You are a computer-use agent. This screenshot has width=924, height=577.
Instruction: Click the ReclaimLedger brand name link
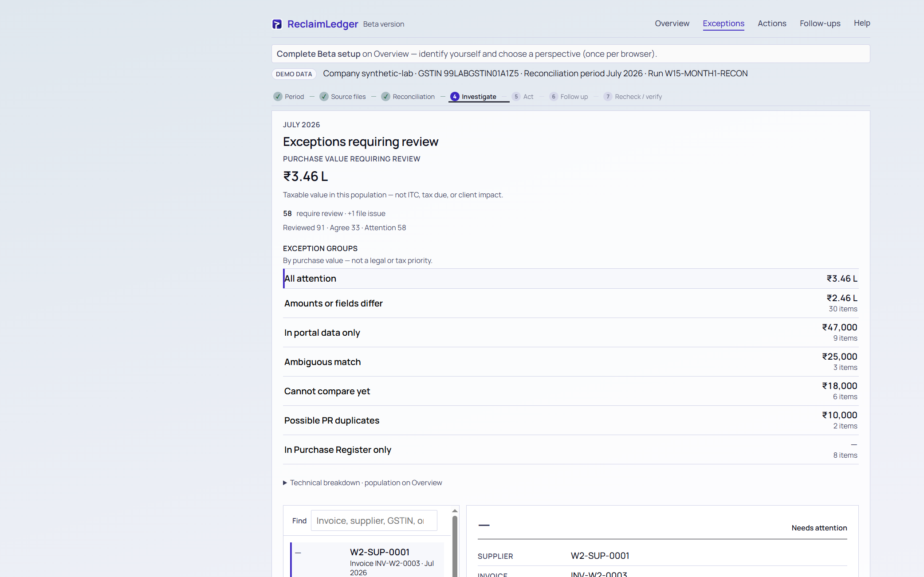322,24
